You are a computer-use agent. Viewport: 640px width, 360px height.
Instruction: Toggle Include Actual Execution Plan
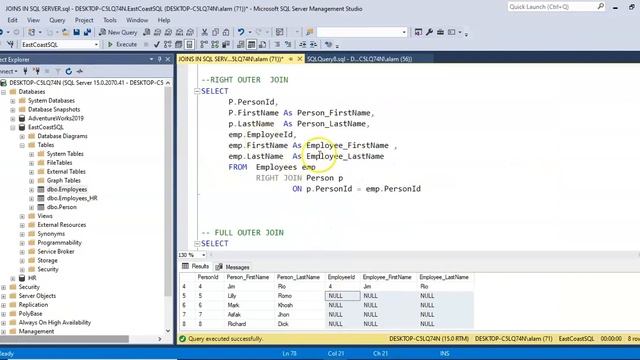click(x=204, y=44)
